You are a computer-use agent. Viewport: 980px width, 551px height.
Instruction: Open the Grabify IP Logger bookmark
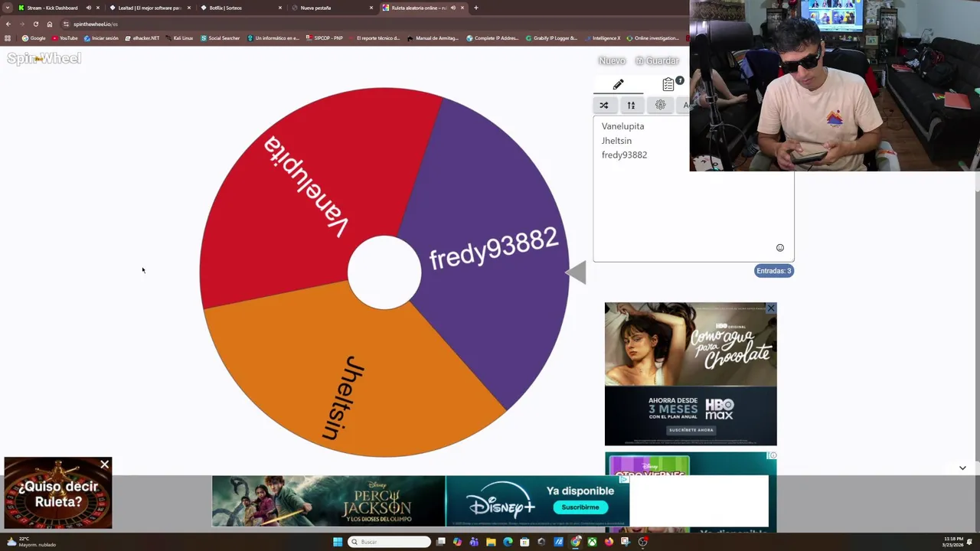point(551,38)
